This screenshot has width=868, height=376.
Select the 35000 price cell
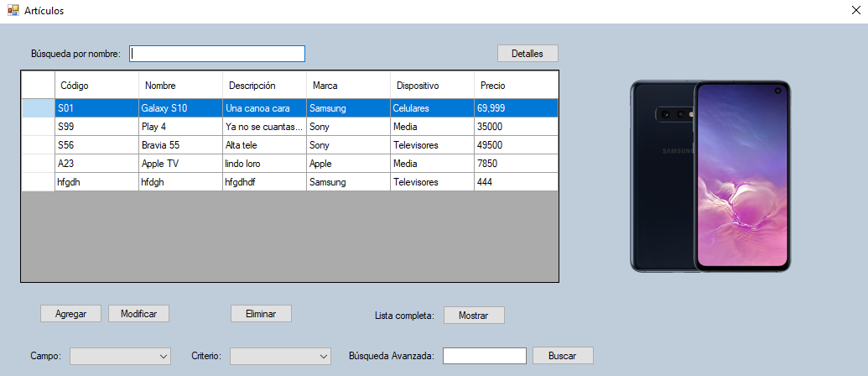point(516,126)
